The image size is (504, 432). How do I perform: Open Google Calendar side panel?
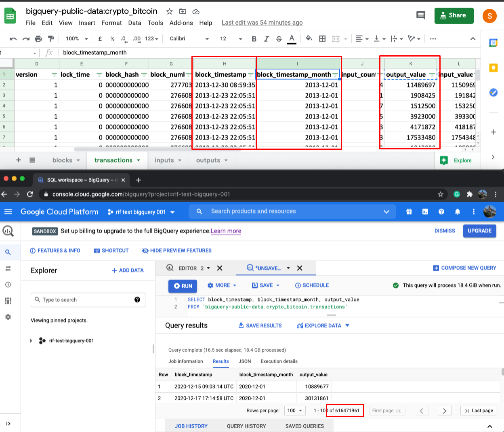(x=493, y=43)
